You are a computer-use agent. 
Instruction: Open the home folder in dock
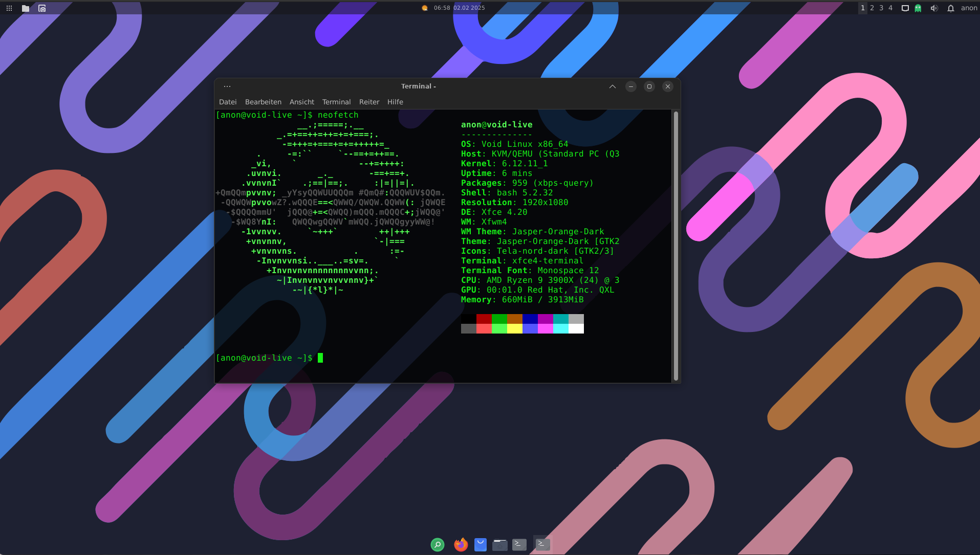pyautogui.click(x=499, y=545)
